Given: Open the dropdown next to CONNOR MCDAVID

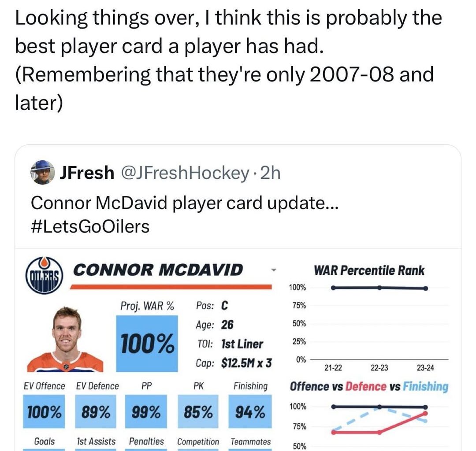Looking at the screenshot, I should (272, 269).
